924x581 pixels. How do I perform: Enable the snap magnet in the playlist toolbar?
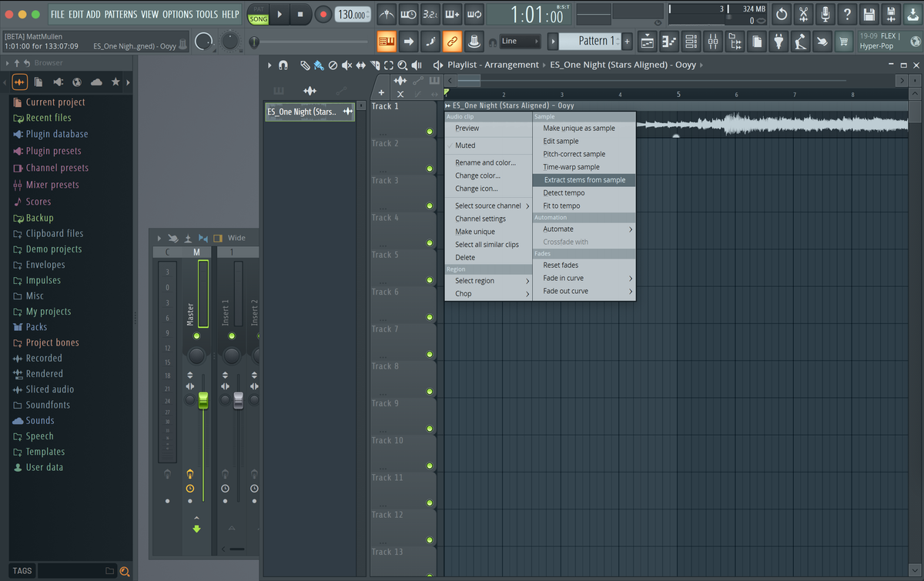click(283, 65)
